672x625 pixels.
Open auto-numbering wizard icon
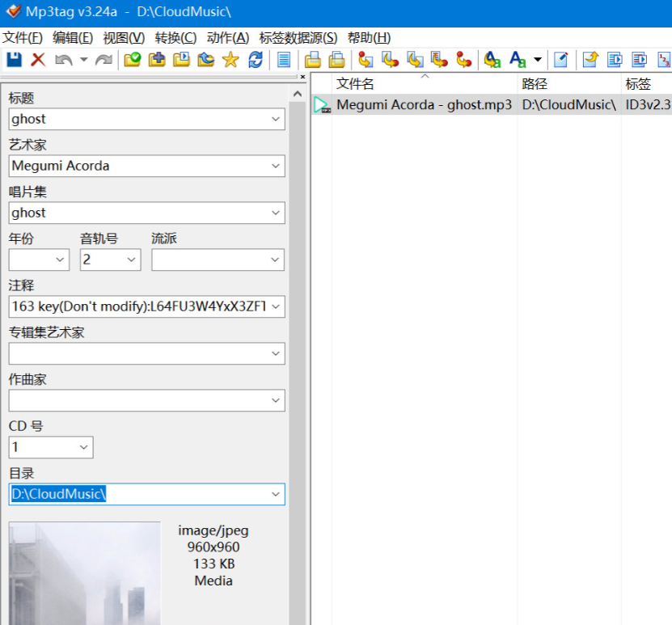click(x=664, y=60)
